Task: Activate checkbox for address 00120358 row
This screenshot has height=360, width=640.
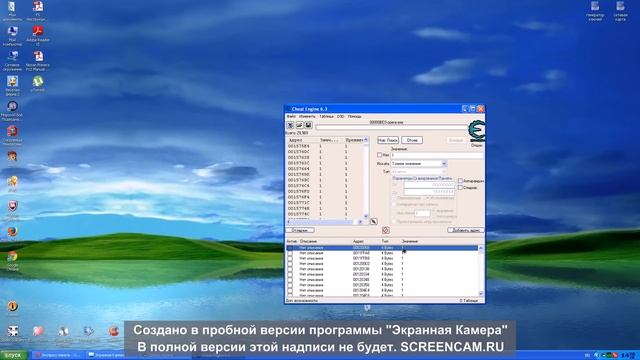Action: pyautogui.click(x=290, y=285)
